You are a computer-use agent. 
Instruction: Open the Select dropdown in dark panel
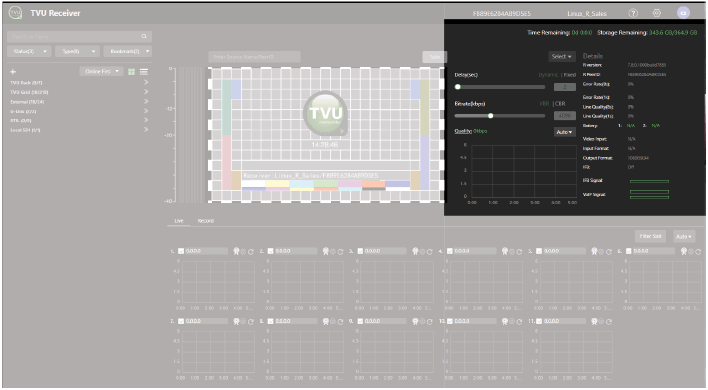click(562, 56)
